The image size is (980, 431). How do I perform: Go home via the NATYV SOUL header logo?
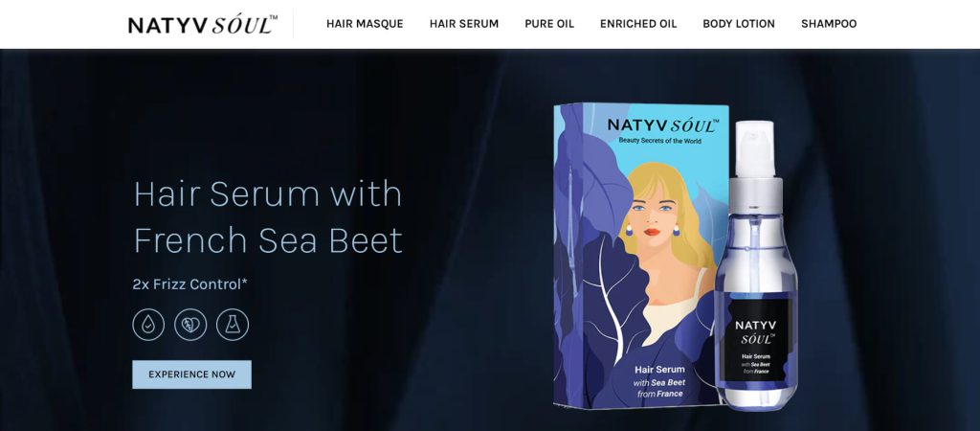click(x=203, y=24)
